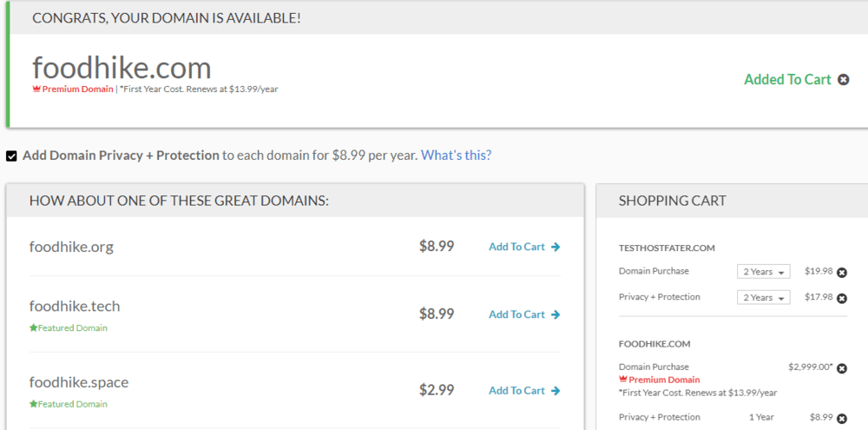Viewport: 868px width, 430px height.
Task: Add foodhike.space to cart
Action: (516, 391)
